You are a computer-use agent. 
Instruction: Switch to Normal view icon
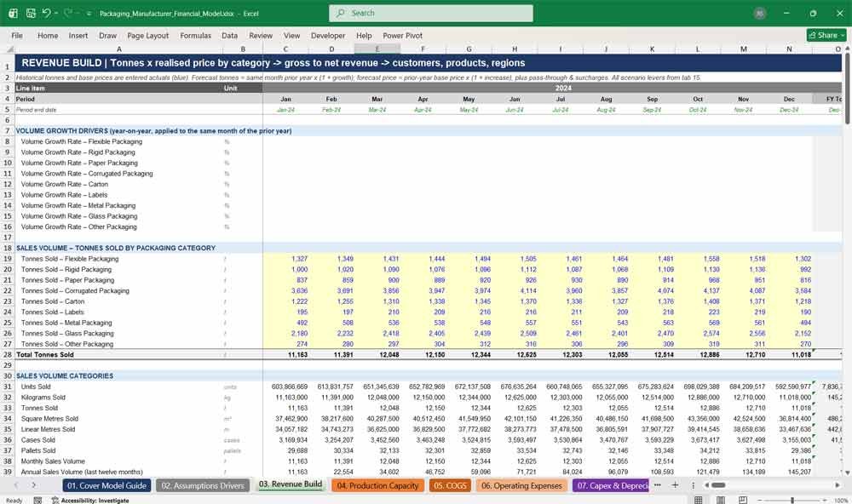(x=699, y=500)
